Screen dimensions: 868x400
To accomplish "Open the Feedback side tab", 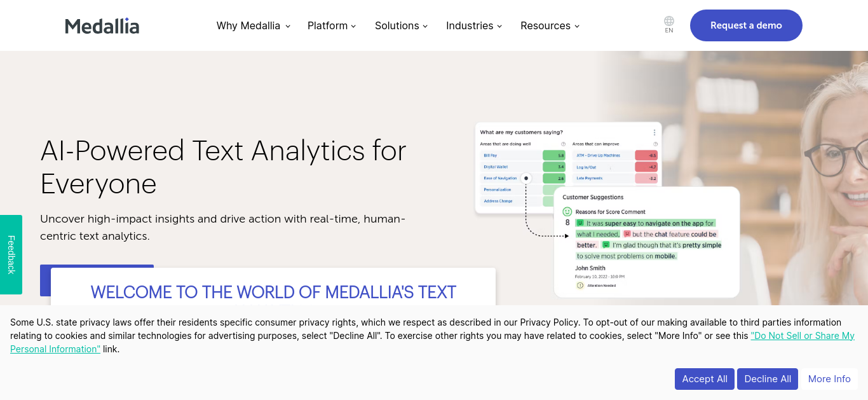I will [x=11, y=254].
